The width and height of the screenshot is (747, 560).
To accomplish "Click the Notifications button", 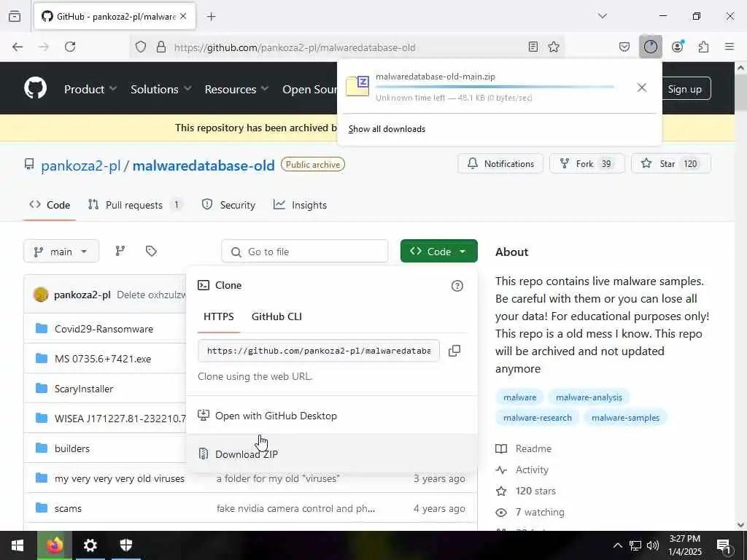I will [x=500, y=164].
